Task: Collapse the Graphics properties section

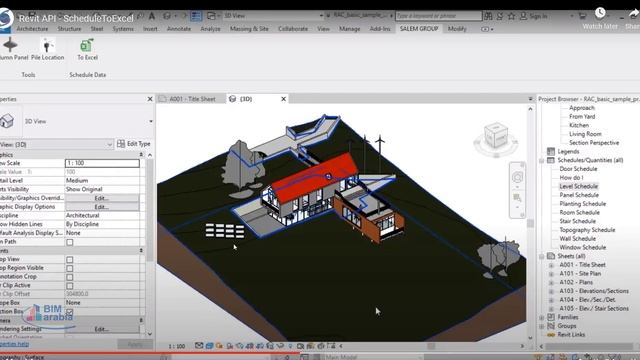Action: 141,155
